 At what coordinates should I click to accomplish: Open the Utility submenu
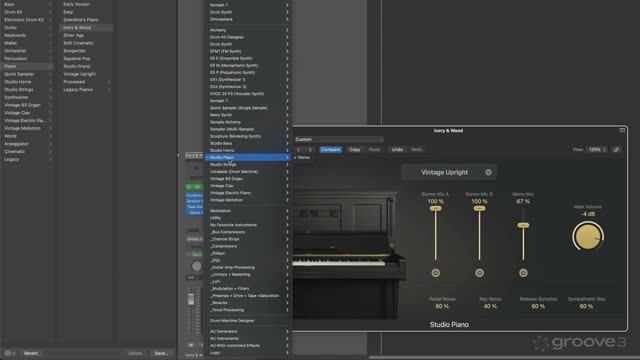(x=248, y=218)
